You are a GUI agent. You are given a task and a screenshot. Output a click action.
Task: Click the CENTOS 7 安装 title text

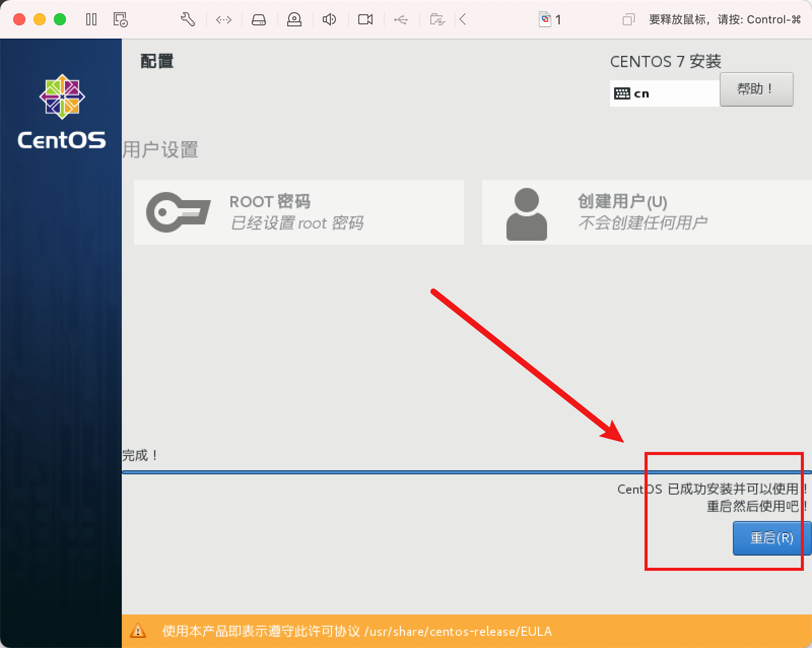click(665, 61)
